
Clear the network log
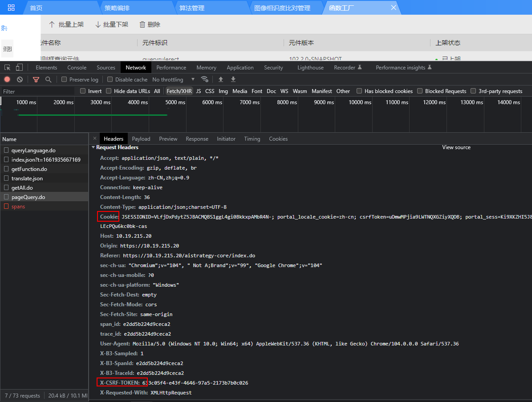click(20, 79)
